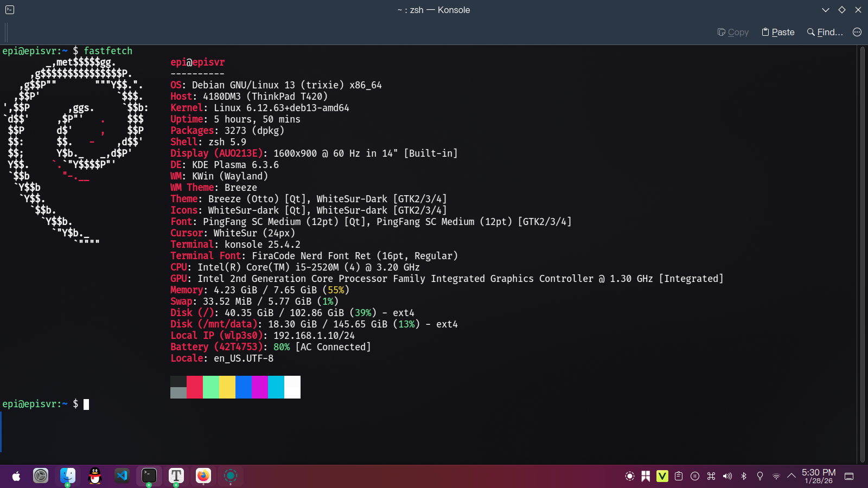Launch System Settings from the taskbar
868x488 pixels.
41,476
